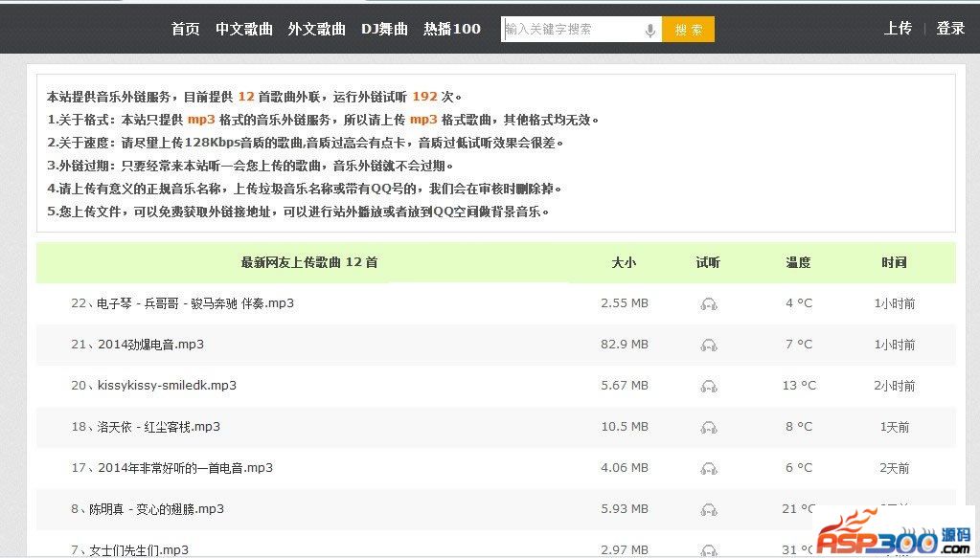Listen to kissykissy-smiledk.mp3 via headphone icon
This screenshot has width=980, height=558.
coord(709,387)
